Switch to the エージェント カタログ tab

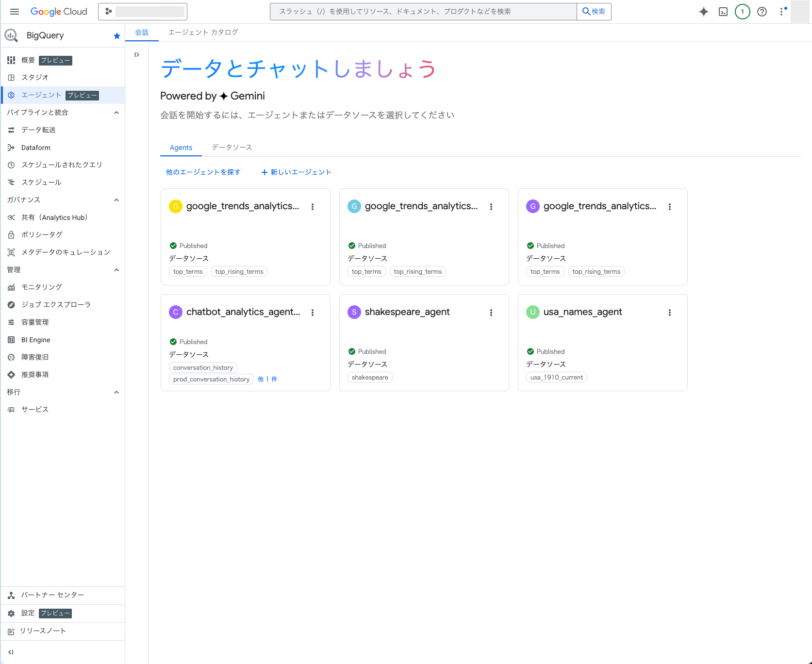click(203, 33)
